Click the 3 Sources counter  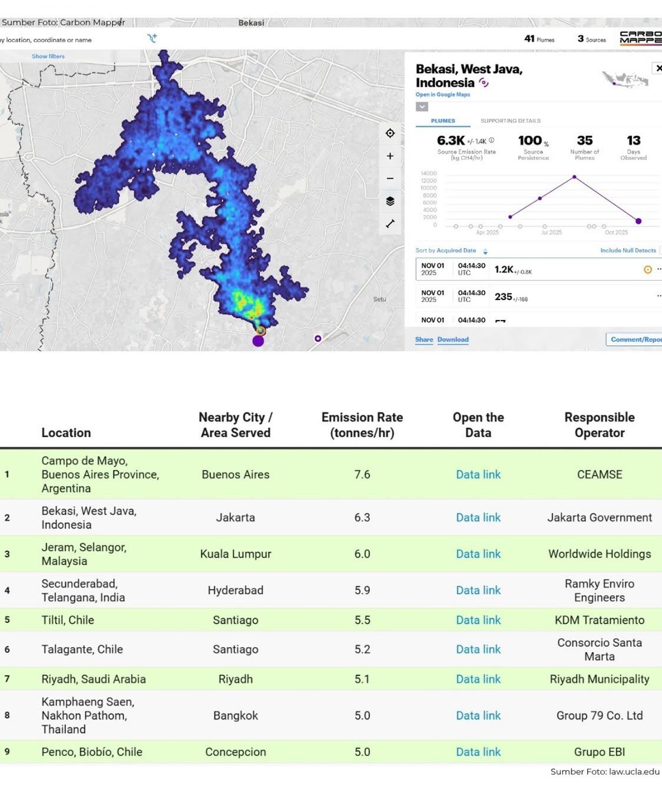point(591,39)
